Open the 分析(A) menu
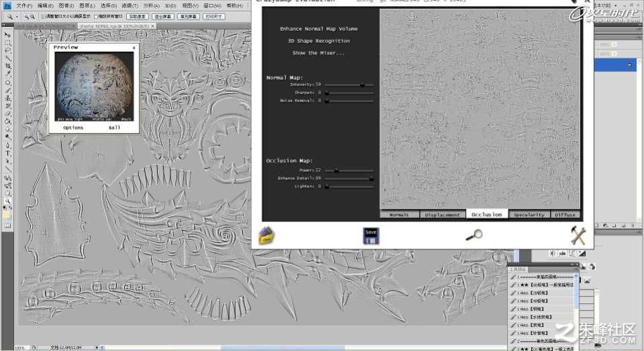 (152, 6)
